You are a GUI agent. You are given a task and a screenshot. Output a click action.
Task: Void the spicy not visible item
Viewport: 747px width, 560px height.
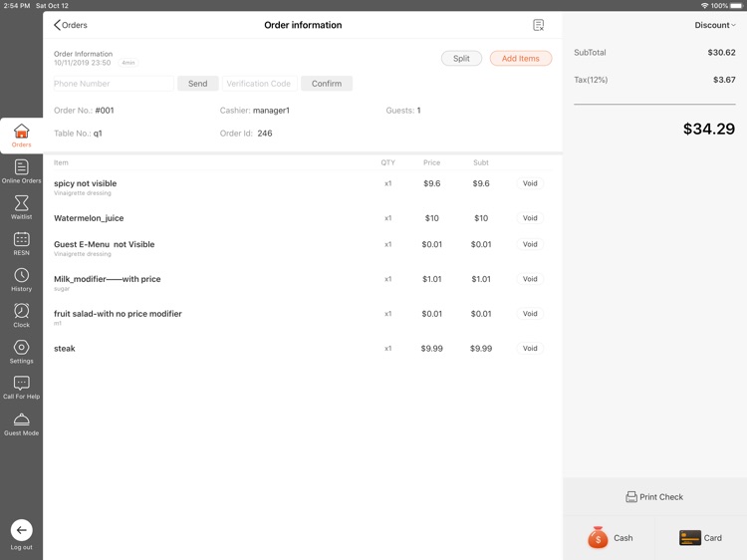530,183
